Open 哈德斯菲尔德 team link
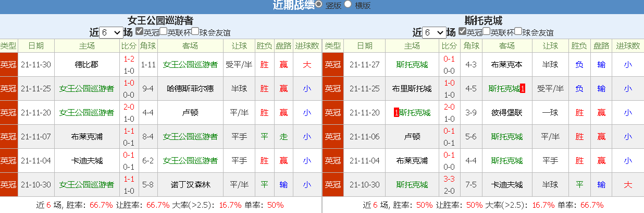Image resolution: width=644 pixels, height=213 pixels. click(190, 89)
